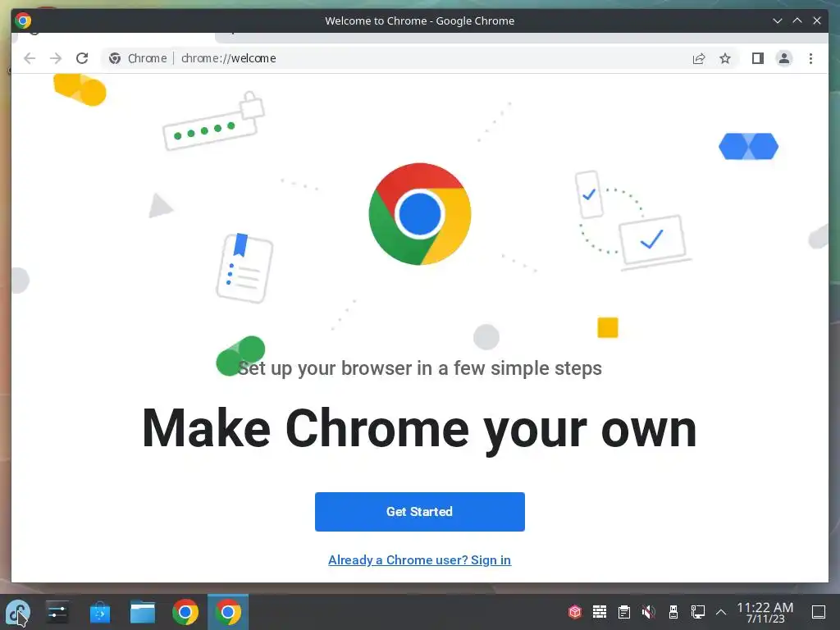Open the Chrome three-dot menu
Viewport: 840px width, 630px height.
point(810,58)
